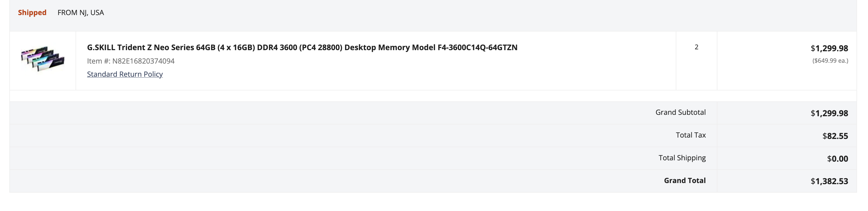Click the Total Tax label

[x=690, y=135]
